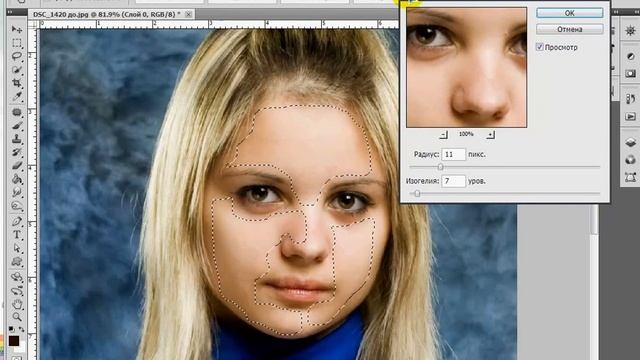Close the DSC_1420 до.jpg document tab
The image size is (640, 360).
click(188, 14)
